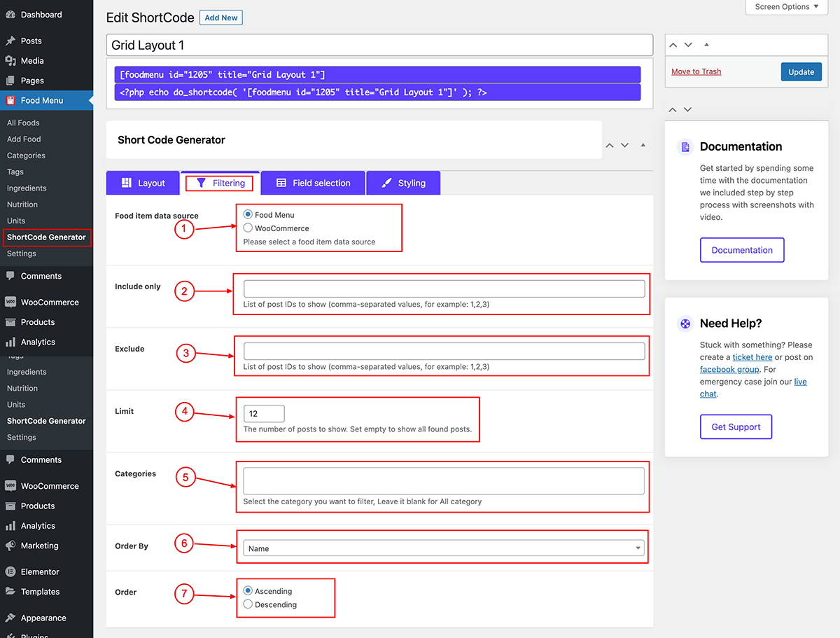Toggle Short Code Generator panel triangle
The height and width of the screenshot is (638, 840).
[643, 145]
